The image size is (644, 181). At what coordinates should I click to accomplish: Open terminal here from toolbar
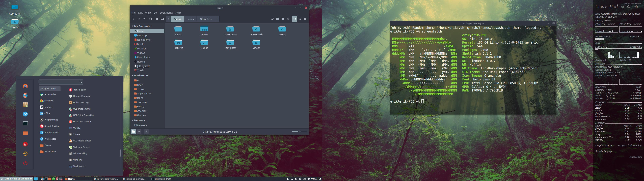[278, 19]
